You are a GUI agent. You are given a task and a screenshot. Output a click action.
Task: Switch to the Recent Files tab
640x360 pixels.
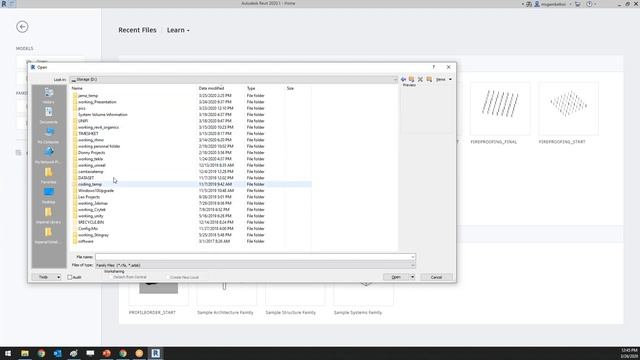click(x=137, y=30)
